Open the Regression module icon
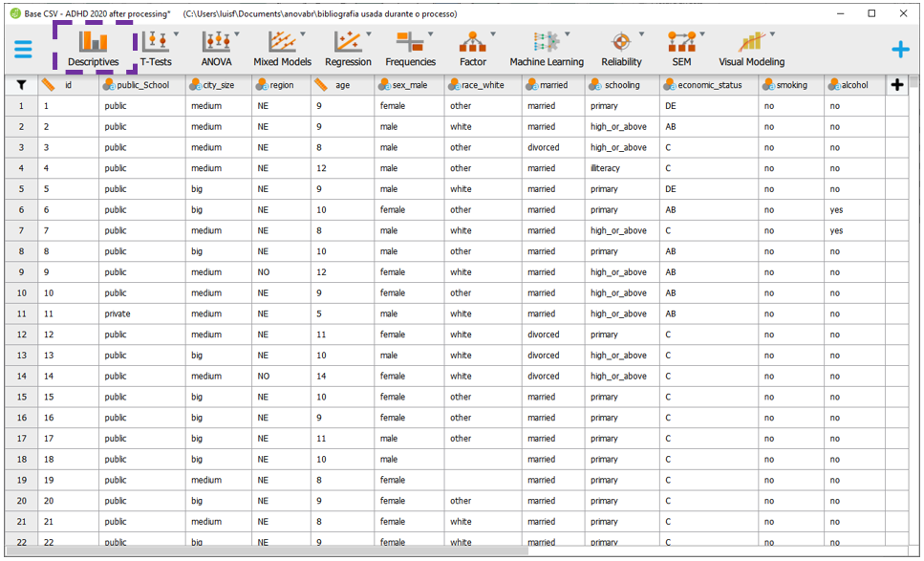This screenshot has width=924, height=561. click(348, 48)
